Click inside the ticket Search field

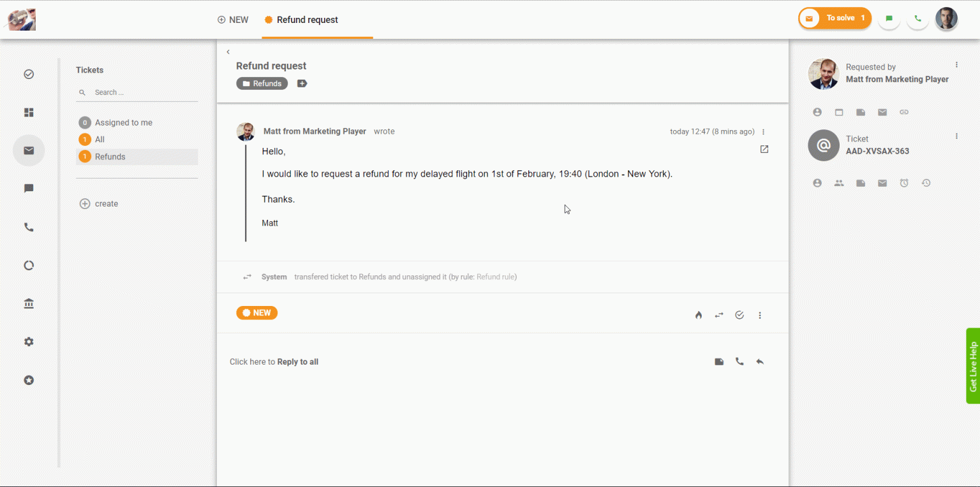[x=128, y=92]
